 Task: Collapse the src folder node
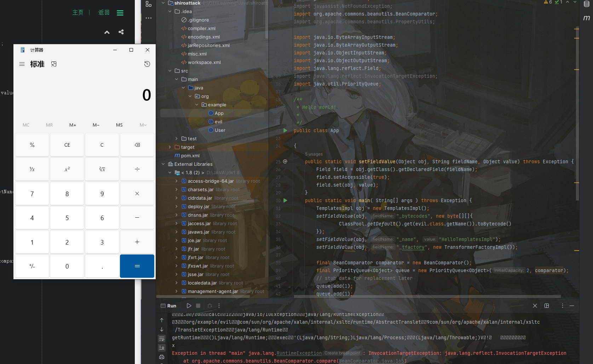click(x=170, y=71)
